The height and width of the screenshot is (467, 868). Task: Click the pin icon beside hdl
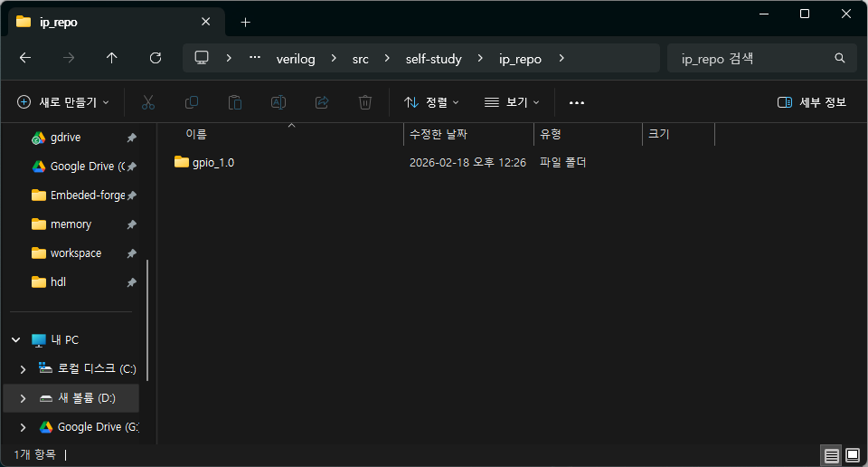(x=131, y=282)
